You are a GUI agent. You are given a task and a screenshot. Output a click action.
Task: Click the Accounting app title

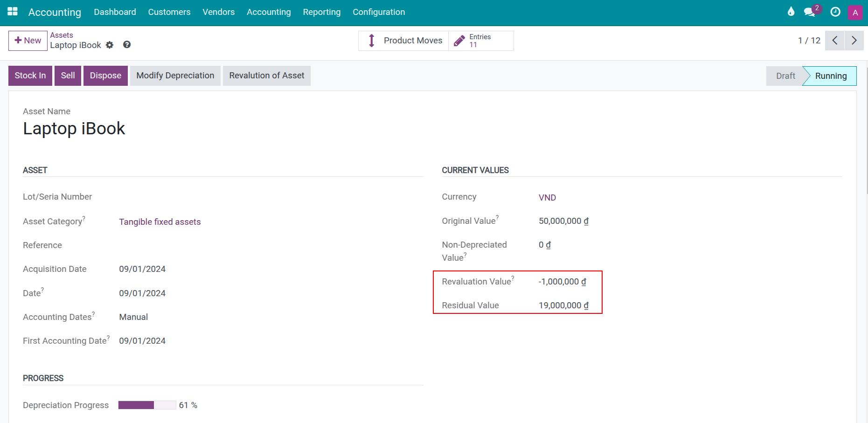tap(55, 12)
